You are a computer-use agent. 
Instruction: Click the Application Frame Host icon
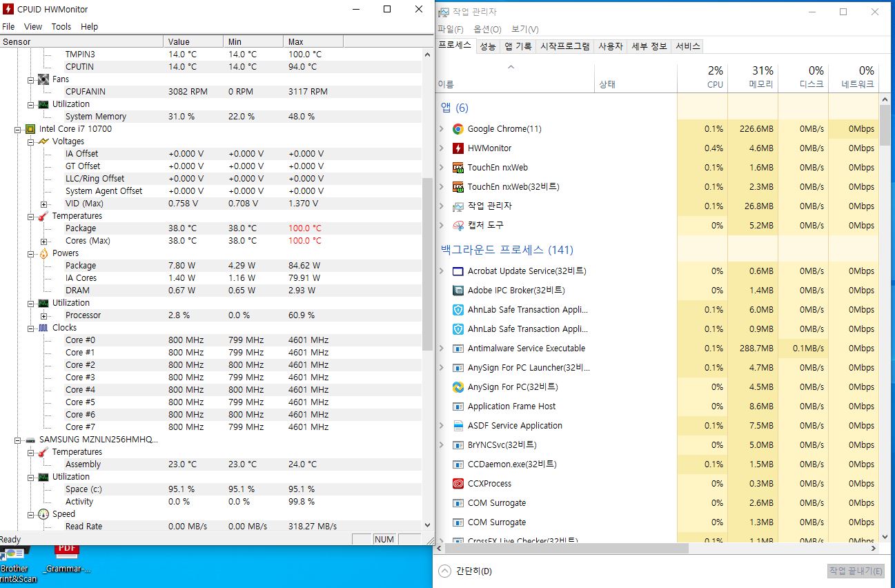point(458,406)
